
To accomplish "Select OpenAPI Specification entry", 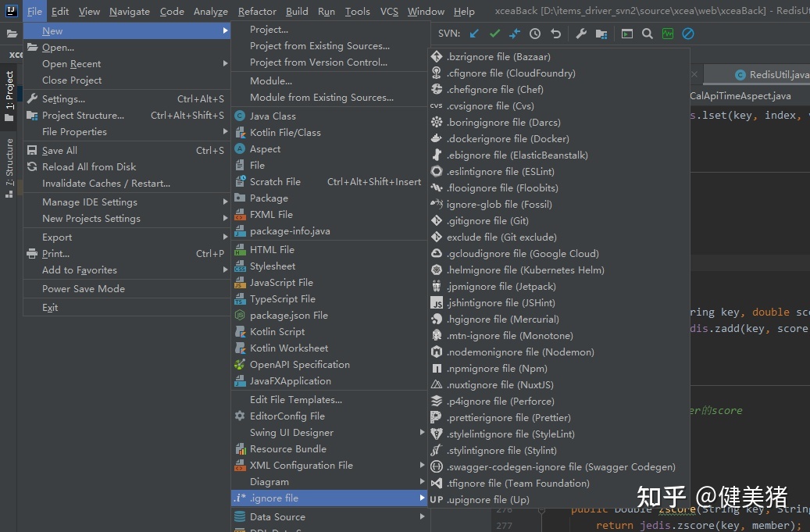I will [x=329, y=365].
